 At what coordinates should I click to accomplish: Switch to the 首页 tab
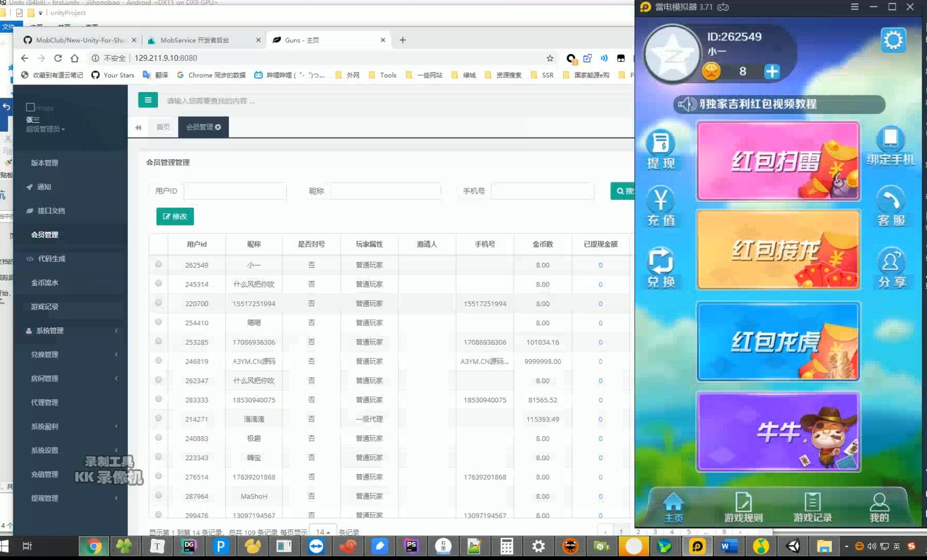pyautogui.click(x=163, y=127)
